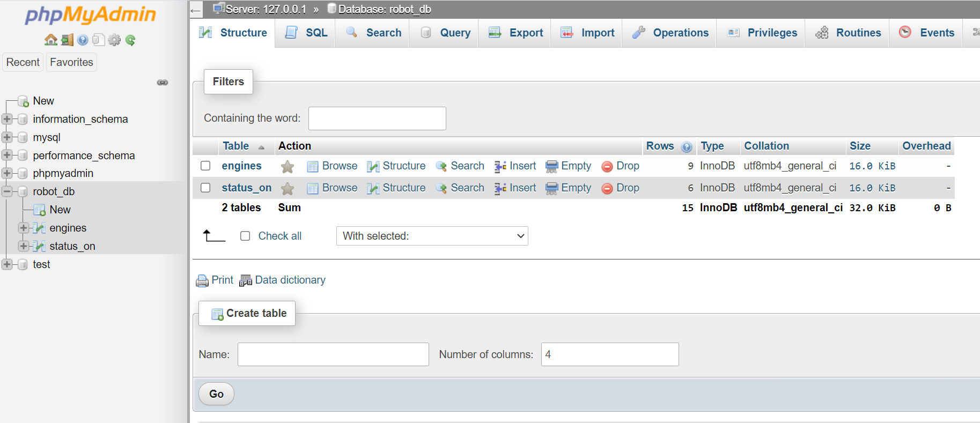Click Empty icon for engines table
The height and width of the screenshot is (423, 980).
tap(551, 167)
